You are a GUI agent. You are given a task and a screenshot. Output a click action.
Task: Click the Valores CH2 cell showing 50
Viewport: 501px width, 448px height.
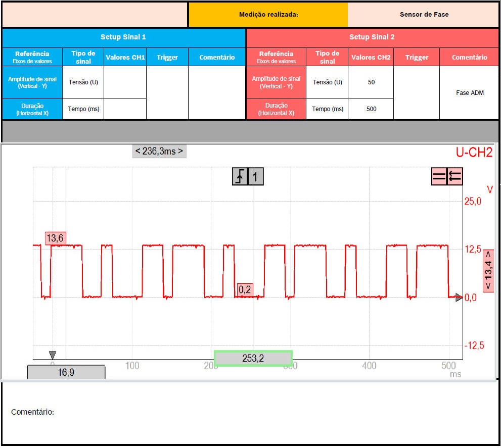coord(371,82)
